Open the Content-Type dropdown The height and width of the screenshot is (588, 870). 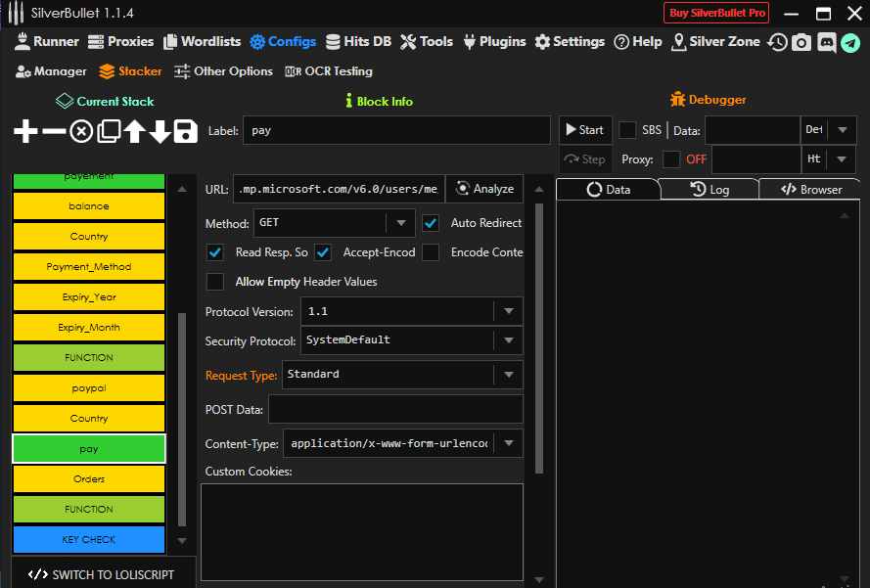(x=403, y=443)
